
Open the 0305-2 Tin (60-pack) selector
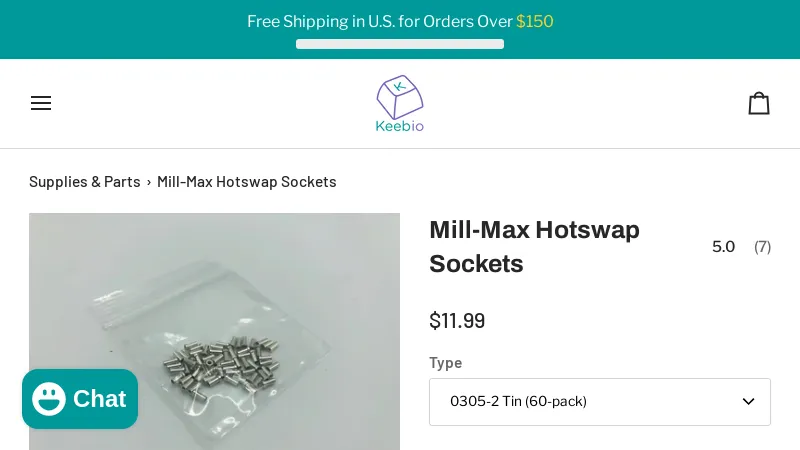[599, 402]
